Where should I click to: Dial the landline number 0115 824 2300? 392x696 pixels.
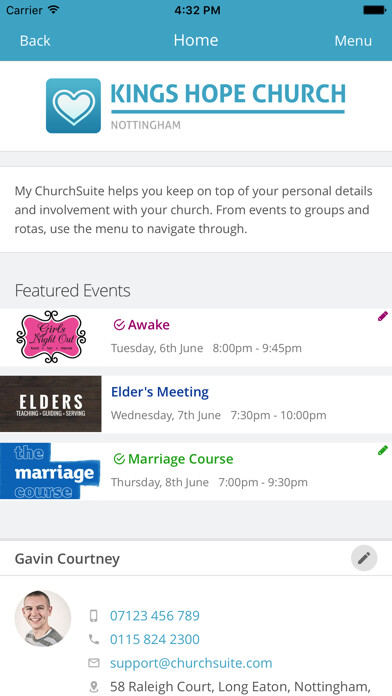(154, 639)
